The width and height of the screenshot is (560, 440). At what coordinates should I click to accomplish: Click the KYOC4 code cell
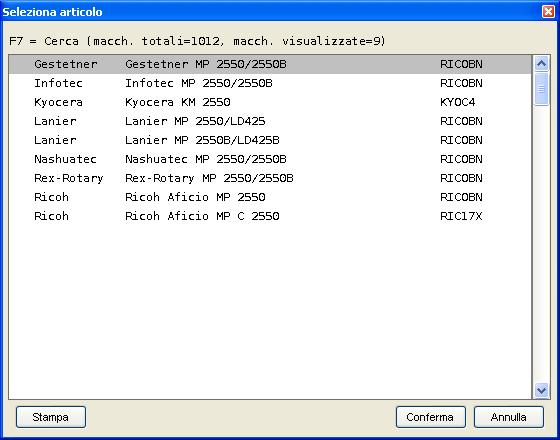tap(458, 102)
